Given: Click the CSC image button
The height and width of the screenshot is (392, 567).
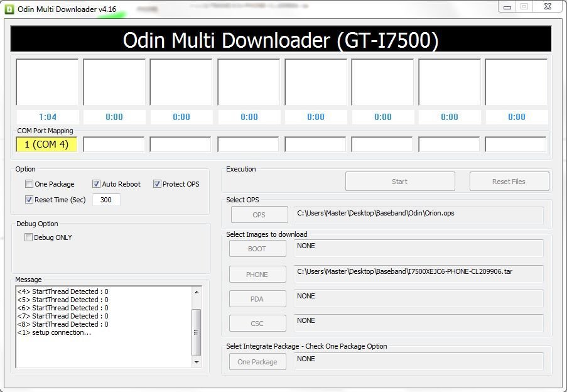Looking at the screenshot, I should click(x=257, y=324).
